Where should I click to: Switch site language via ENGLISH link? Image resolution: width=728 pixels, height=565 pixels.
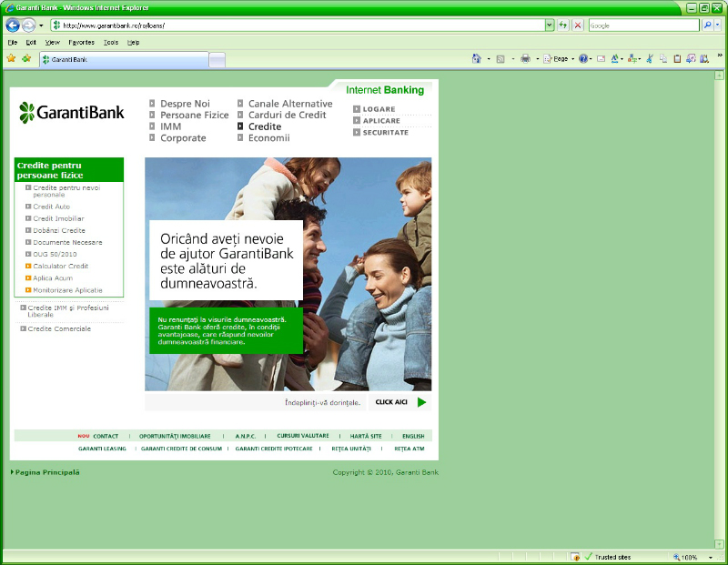413,437
